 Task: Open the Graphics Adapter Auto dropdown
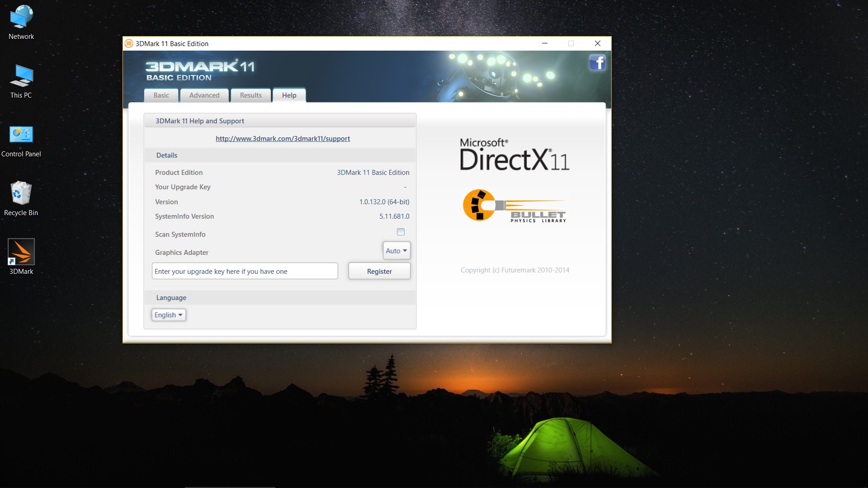pyautogui.click(x=396, y=251)
